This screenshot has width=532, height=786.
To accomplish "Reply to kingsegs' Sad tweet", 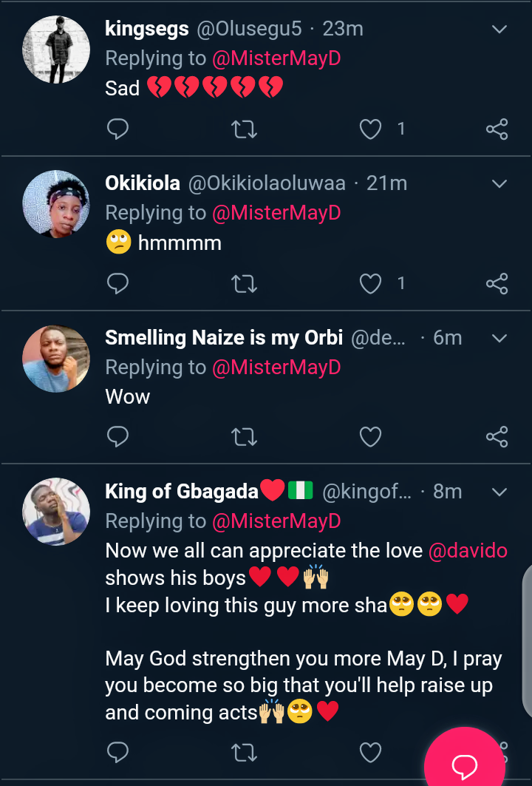I will [x=118, y=129].
